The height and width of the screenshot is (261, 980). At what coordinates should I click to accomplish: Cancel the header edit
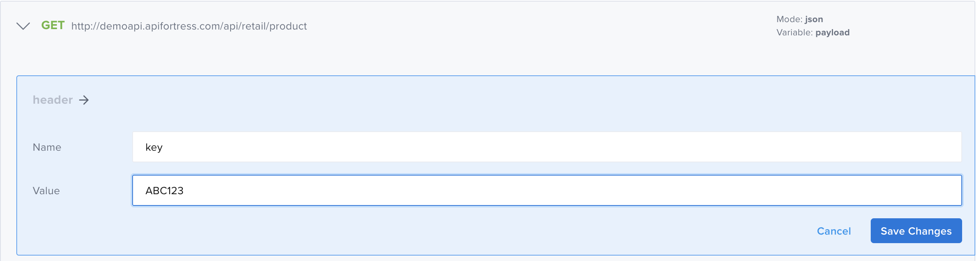[x=834, y=231]
